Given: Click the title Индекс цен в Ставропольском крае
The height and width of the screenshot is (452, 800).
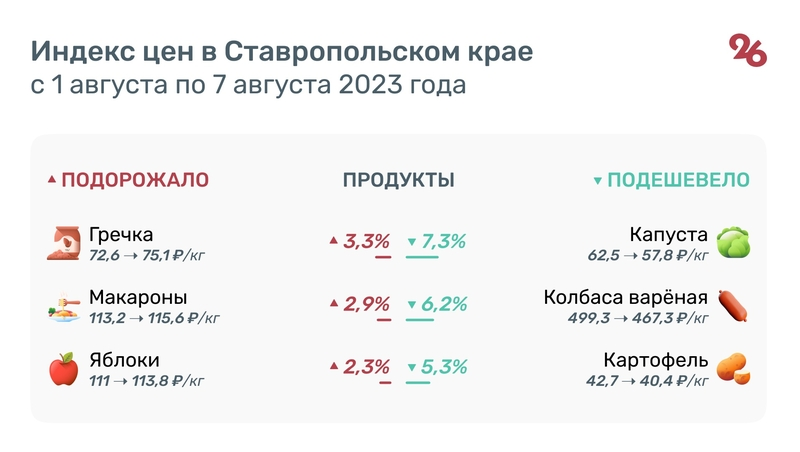Looking at the screenshot, I should pos(283,51).
